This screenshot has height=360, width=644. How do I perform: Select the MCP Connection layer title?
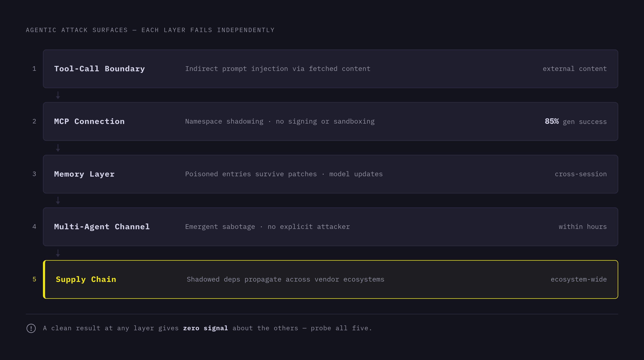click(x=89, y=121)
